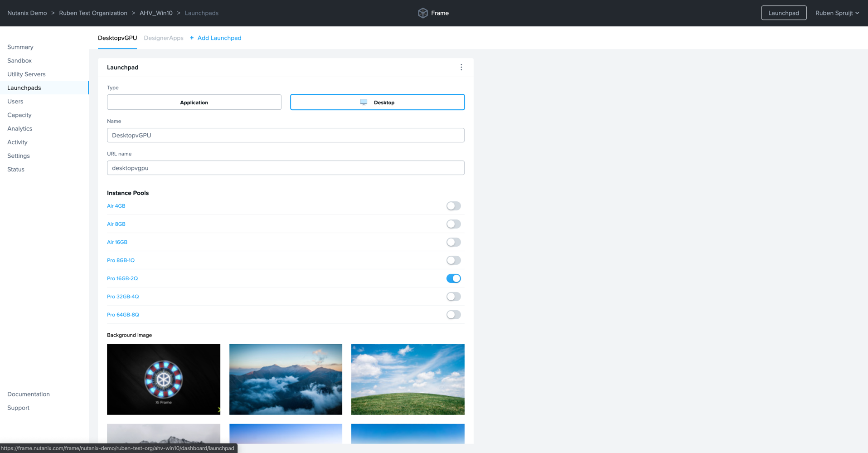This screenshot has height=453, width=868.
Task: Expand the Ruben Spruijt user dropdown
Action: pyautogui.click(x=837, y=13)
